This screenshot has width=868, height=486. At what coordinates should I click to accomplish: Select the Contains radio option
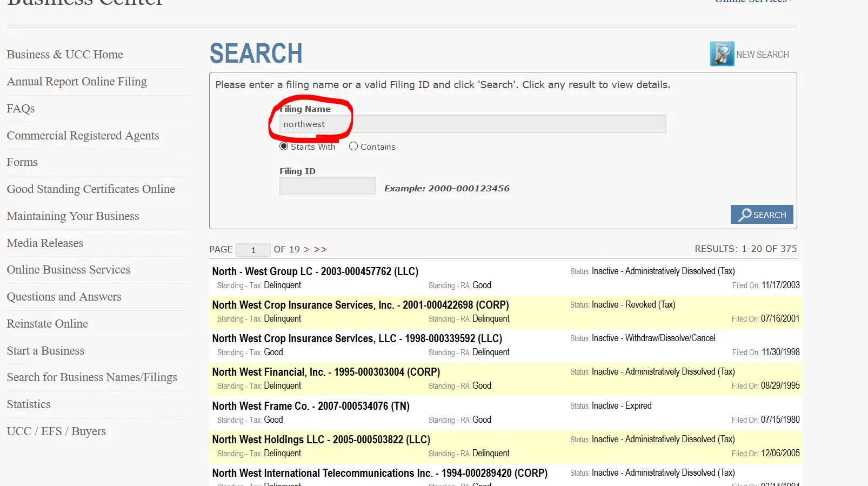[353, 147]
